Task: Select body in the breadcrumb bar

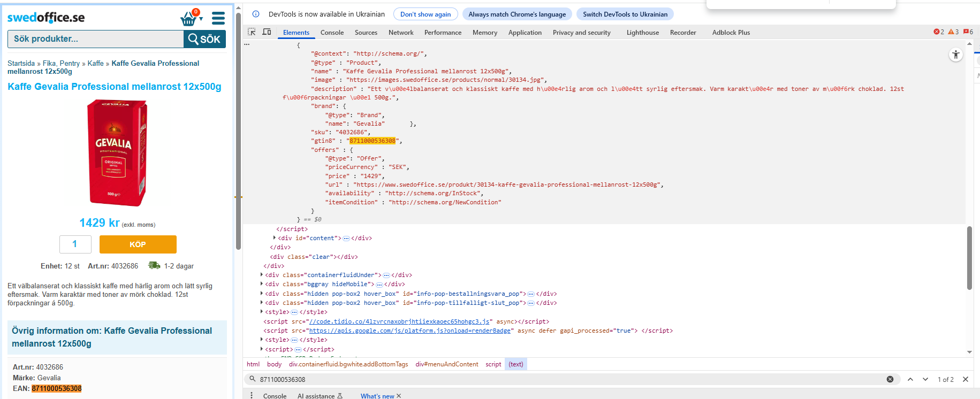Action: click(x=274, y=364)
